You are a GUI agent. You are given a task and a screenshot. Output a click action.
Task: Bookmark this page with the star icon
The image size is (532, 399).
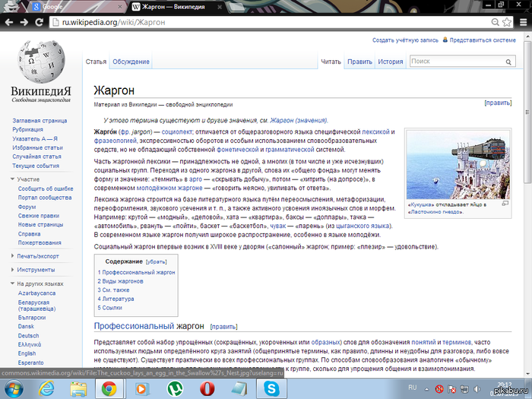[x=507, y=22]
